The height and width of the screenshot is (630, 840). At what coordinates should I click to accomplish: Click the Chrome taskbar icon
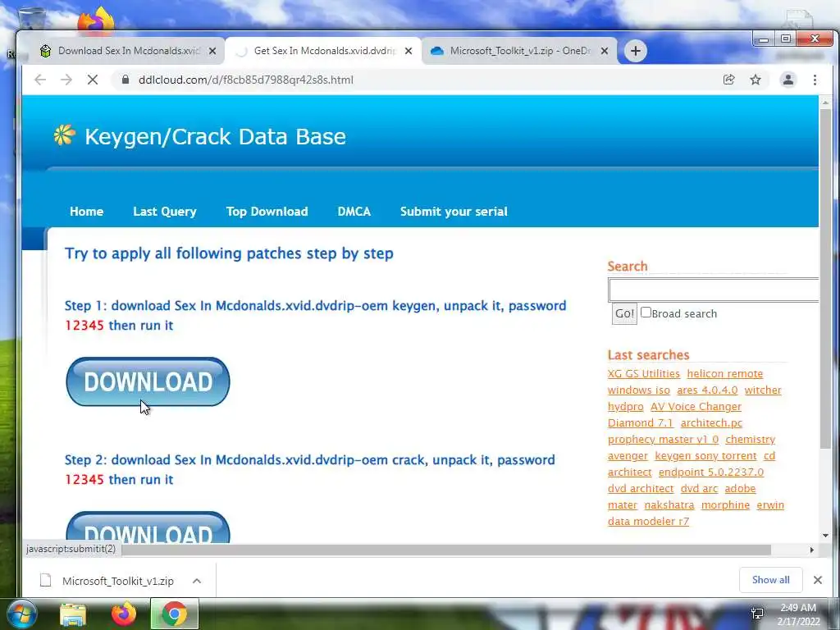click(174, 614)
